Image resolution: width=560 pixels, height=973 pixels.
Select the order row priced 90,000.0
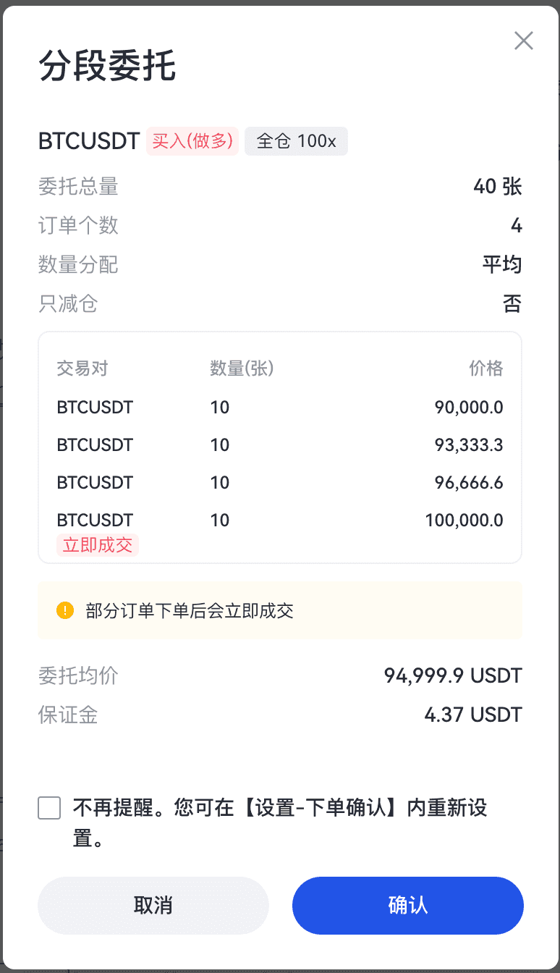(279, 407)
